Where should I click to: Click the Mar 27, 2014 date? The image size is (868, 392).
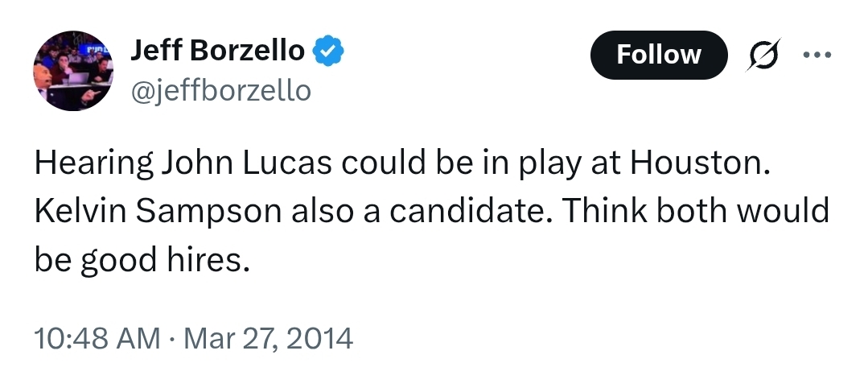click(268, 338)
